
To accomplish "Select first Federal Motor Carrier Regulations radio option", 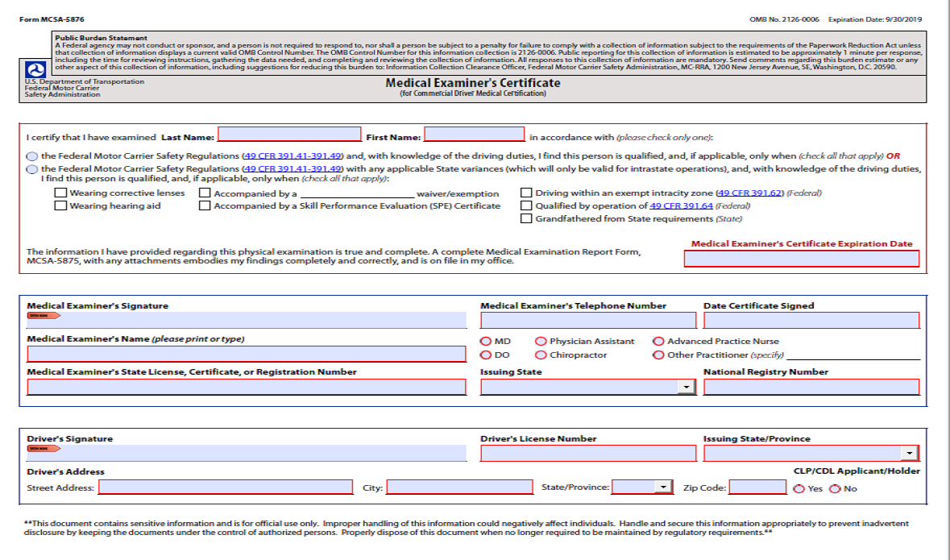I will 32,156.
